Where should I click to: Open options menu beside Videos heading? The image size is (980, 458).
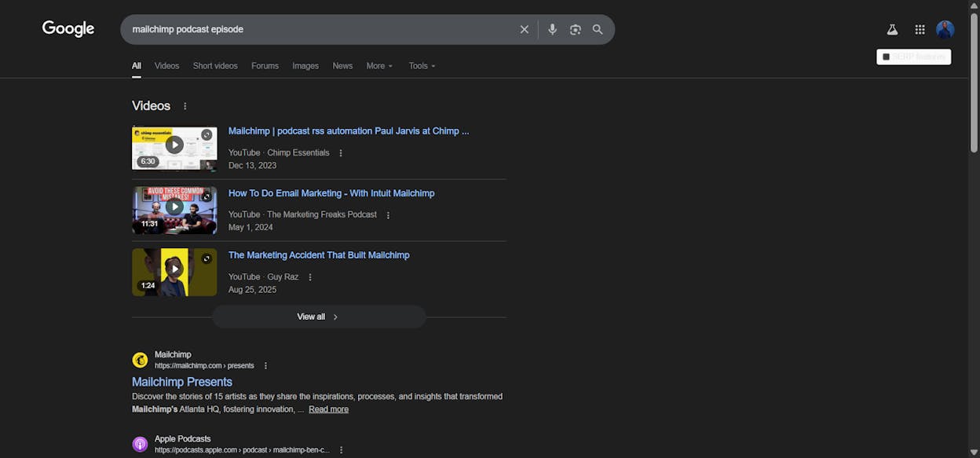click(185, 106)
